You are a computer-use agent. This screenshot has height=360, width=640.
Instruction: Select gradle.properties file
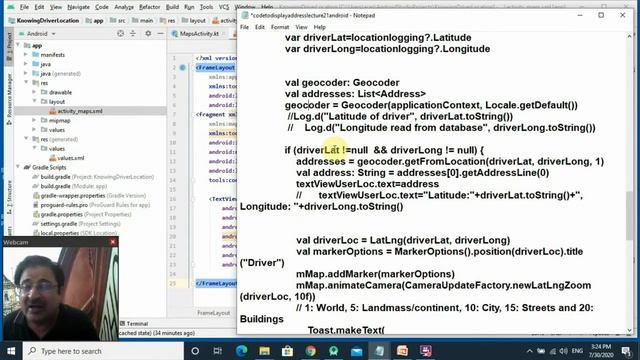[x=82, y=214]
